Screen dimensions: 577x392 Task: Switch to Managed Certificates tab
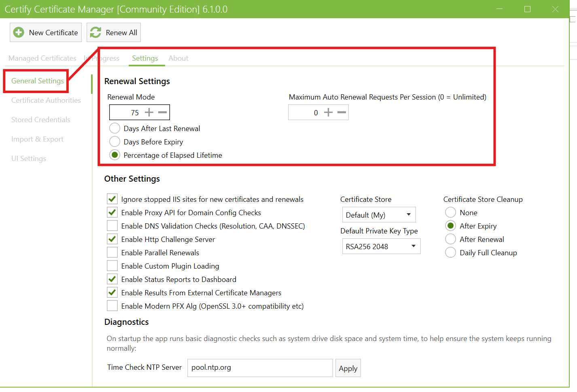(42, 58)
